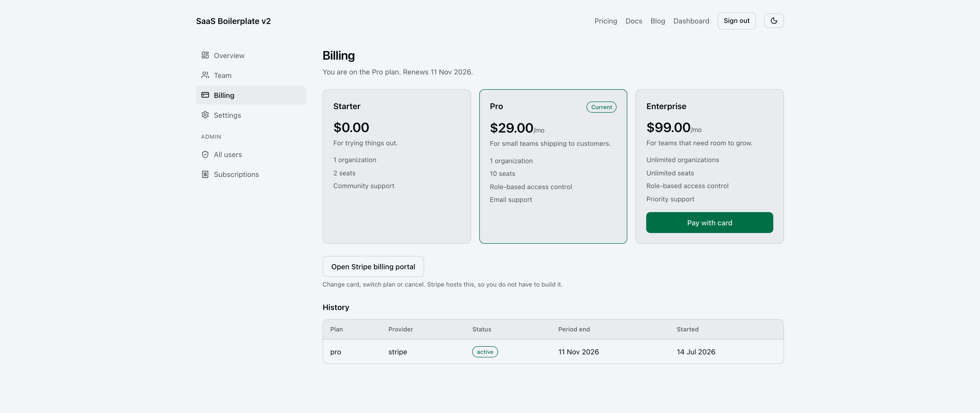Click the active status badge

485,352
